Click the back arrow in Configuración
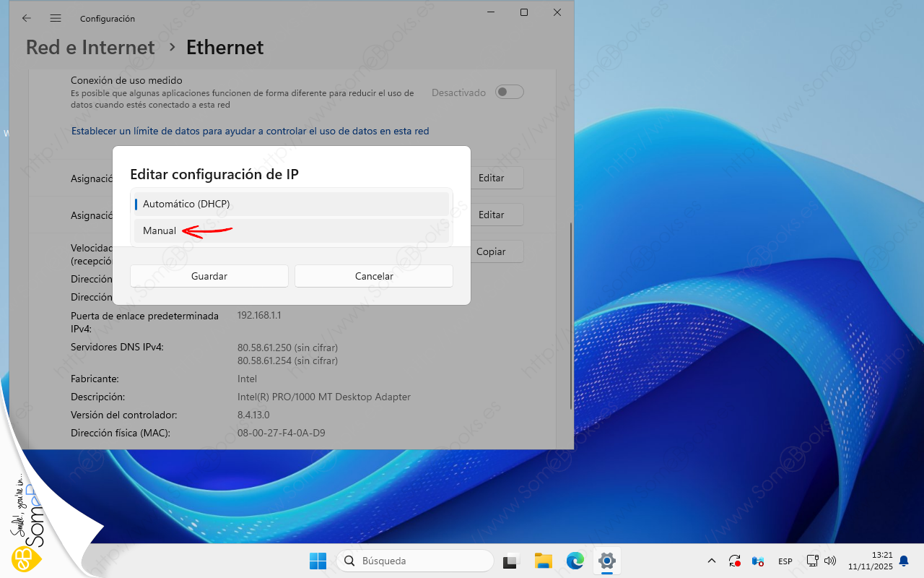The height and width of the screenshot is (578, 924). click(27, 18)
